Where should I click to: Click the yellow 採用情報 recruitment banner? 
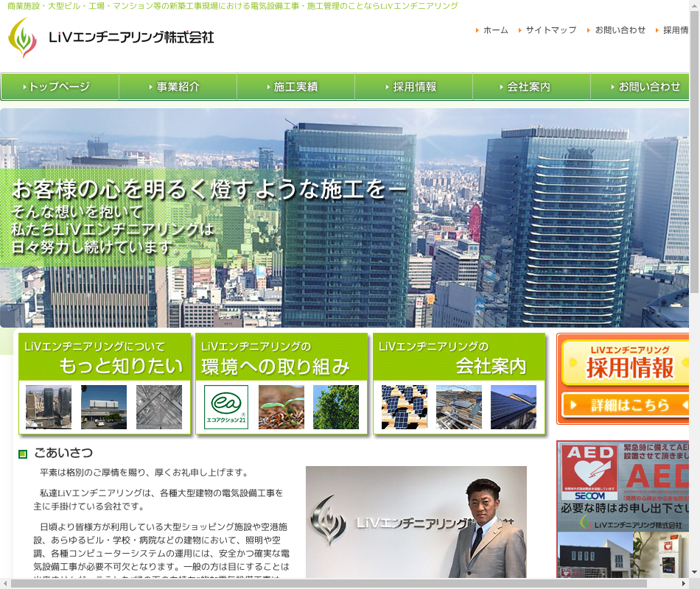click(625, 363)
